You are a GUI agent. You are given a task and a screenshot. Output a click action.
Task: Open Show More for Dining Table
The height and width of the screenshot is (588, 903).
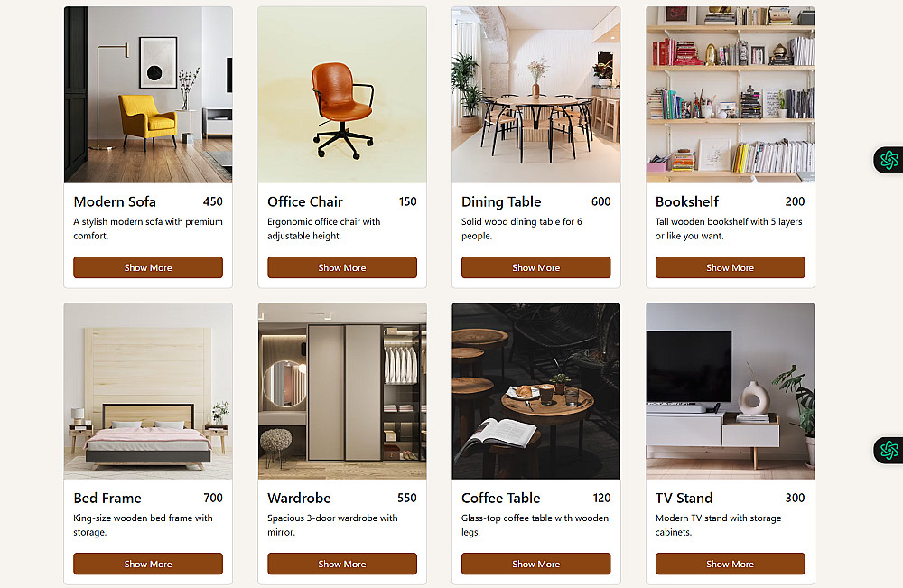coord(536,267)
